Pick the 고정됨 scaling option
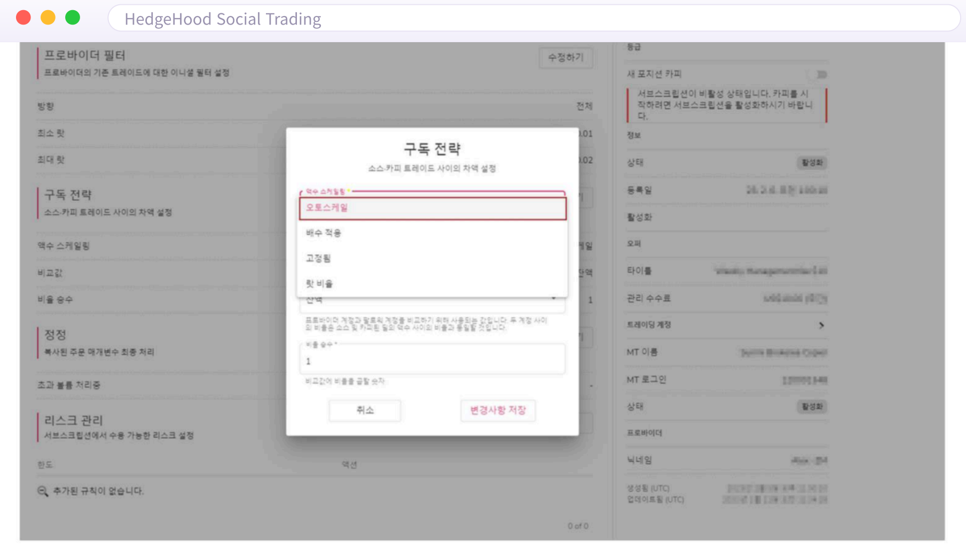Screen dimensions: 966x560 [433, 258]
